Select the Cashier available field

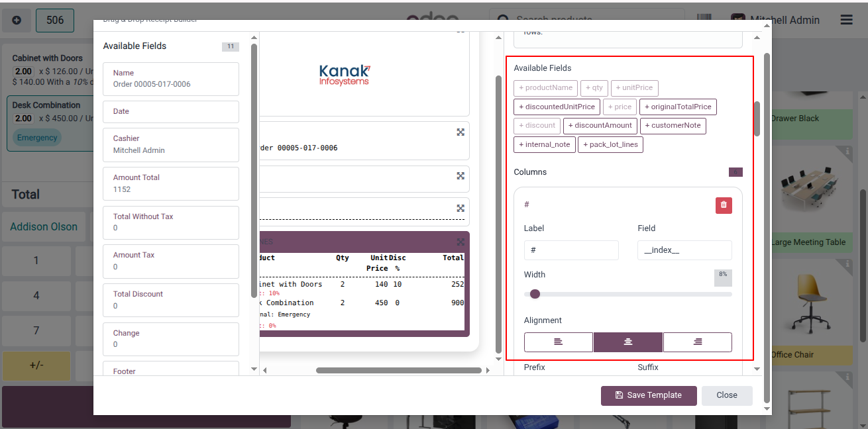171,144
